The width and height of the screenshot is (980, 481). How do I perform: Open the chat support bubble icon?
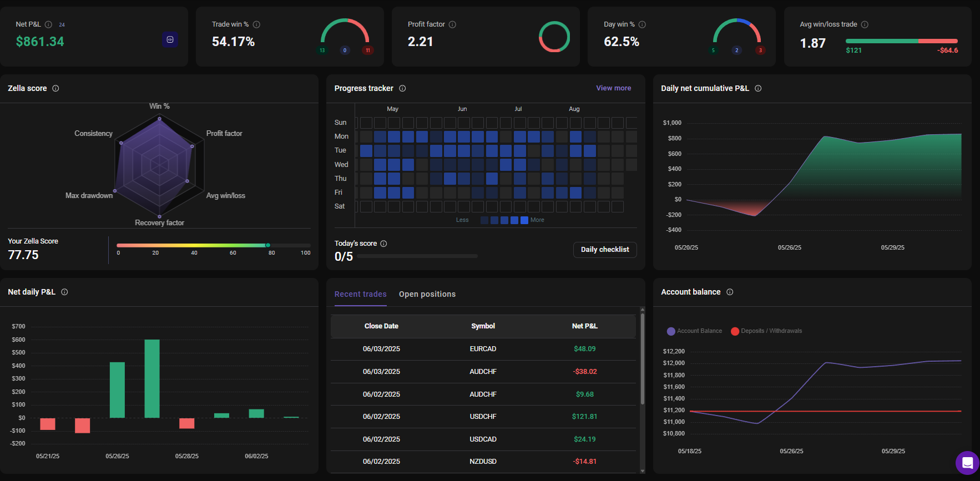click(x=967, y=463)
